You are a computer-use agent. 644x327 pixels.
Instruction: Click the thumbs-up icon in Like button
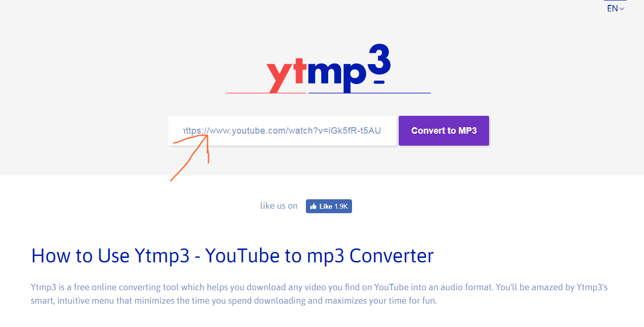pyautogui.click(x=313, y=206)
